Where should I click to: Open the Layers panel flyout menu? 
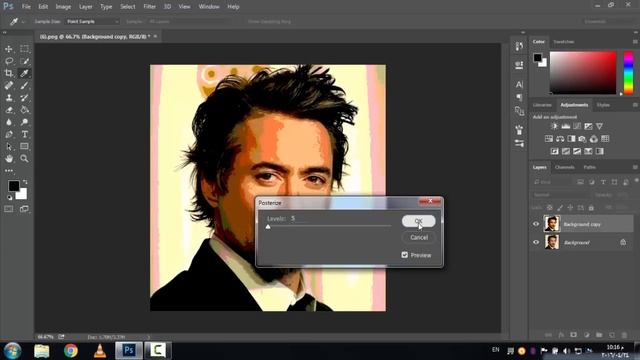(x=635, y=167)
